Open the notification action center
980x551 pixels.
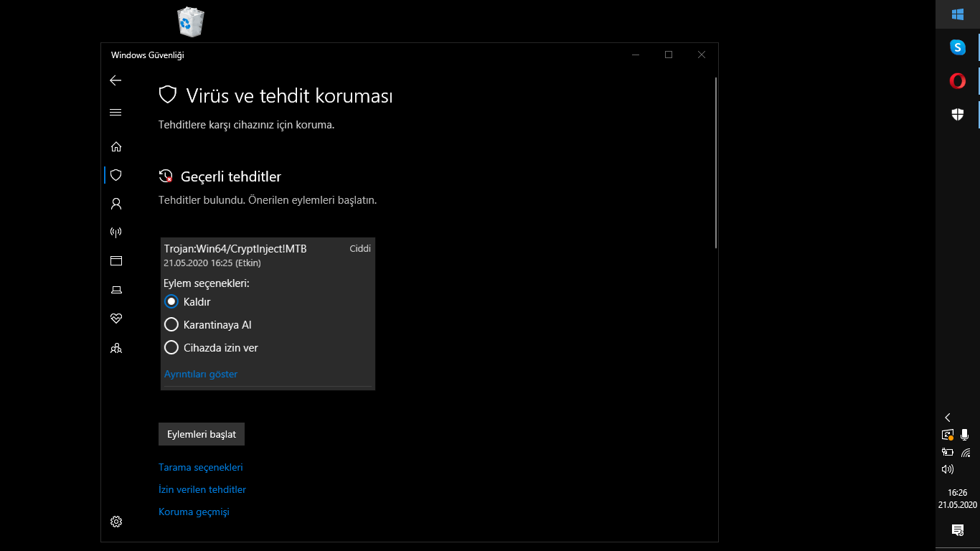tap(958, 530)
